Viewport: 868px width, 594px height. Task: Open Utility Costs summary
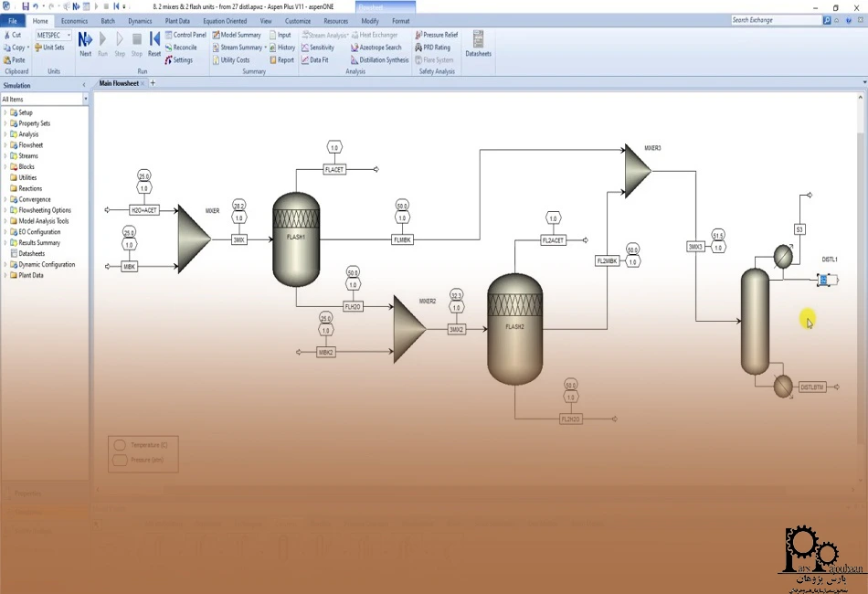[x=231, y=59]
